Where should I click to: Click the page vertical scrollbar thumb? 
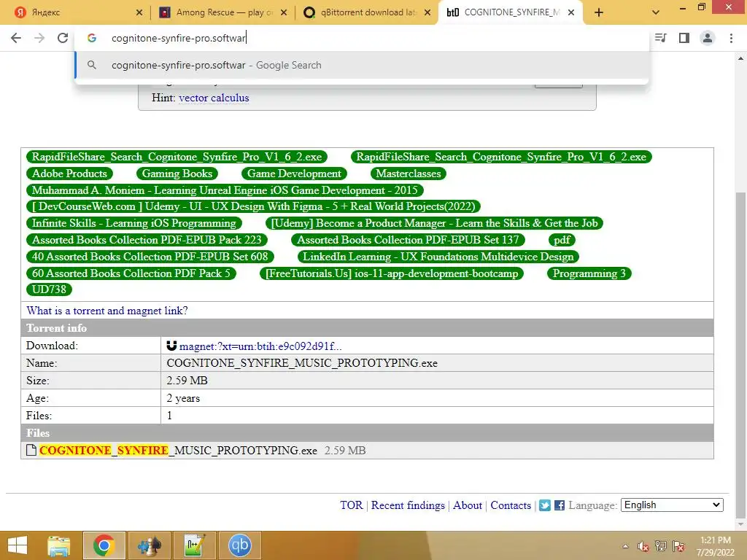click(x=740, y=354)
